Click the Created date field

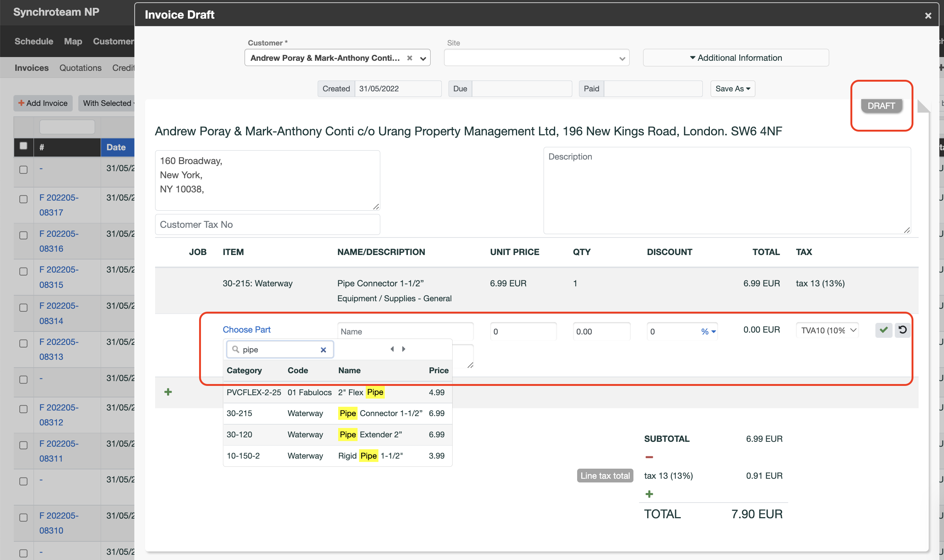[x=398, y=89]
